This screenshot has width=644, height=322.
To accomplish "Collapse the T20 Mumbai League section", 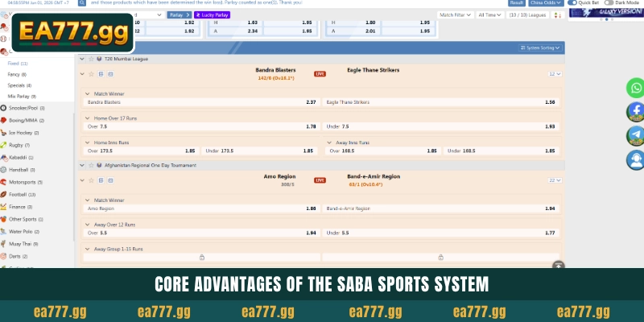I will pyautogui.click(x=82, y=59).
